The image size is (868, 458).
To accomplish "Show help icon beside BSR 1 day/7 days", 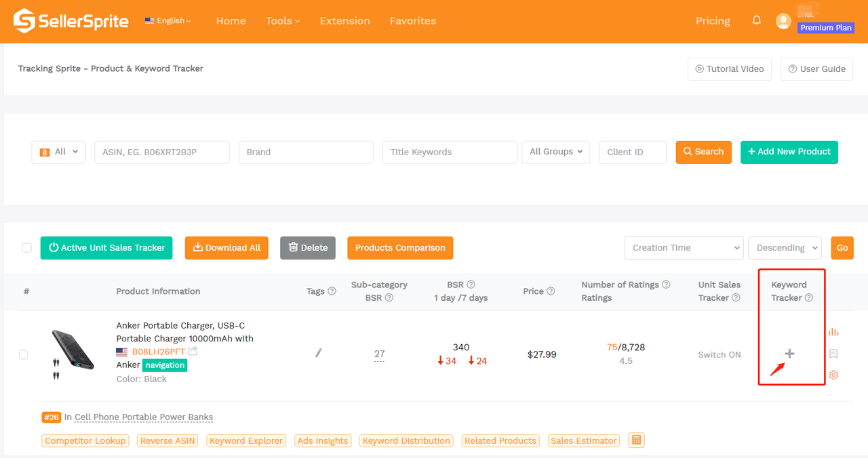I will (471, 285).
